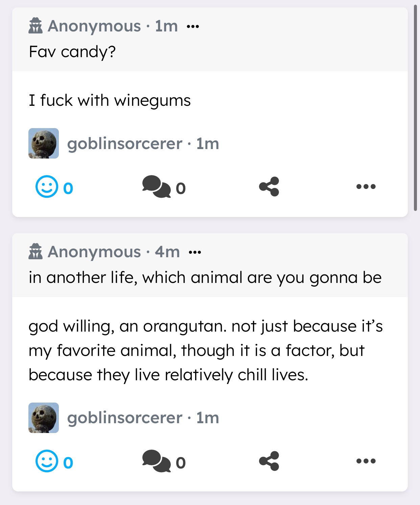Click the vertical scrollbar thumb

[415, 108]
